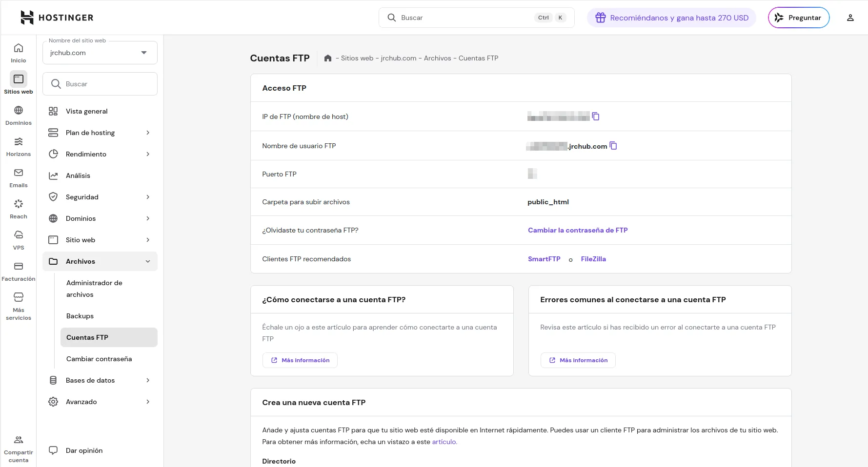Viewport: 868px width, 467px height.
Task: Open Backups submenu item
Action: click(x=109, y=316)
